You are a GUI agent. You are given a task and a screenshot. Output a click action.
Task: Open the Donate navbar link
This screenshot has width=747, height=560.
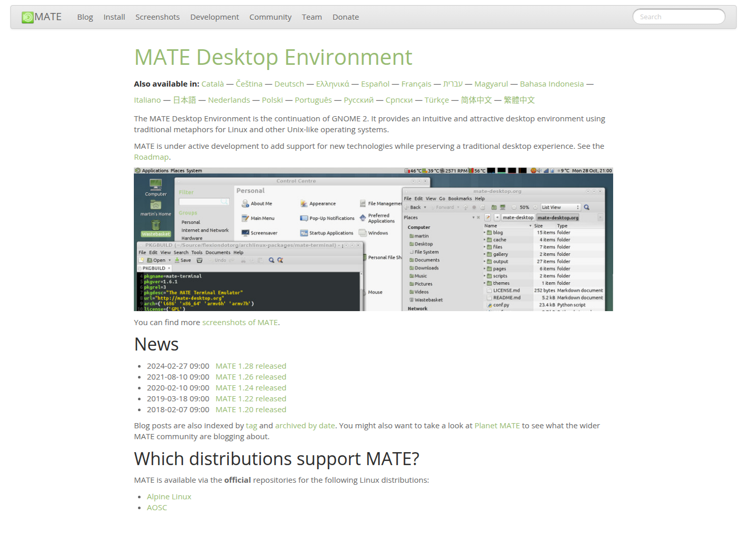[x=345, y=17]
